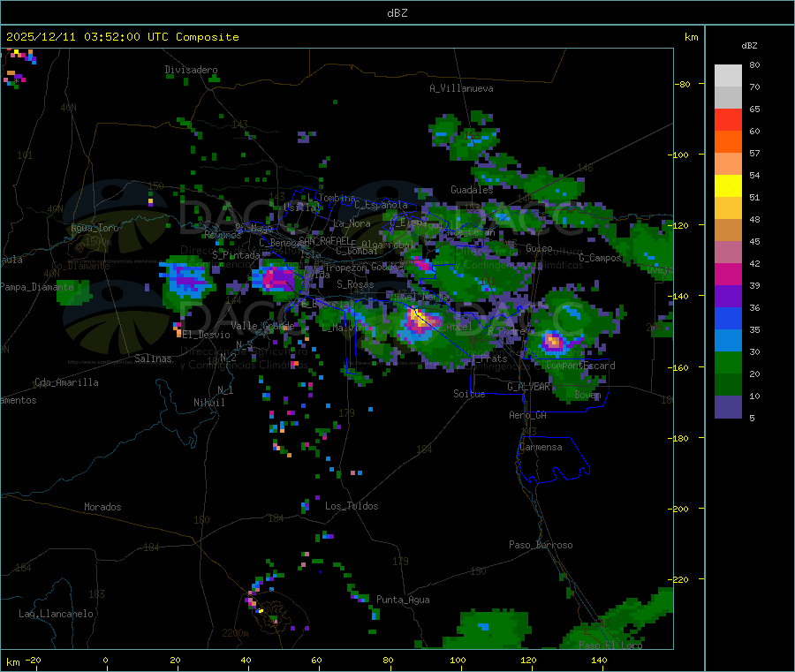Click the 'Aero_GA' map label
795x672 pixels.
[528, 415]
